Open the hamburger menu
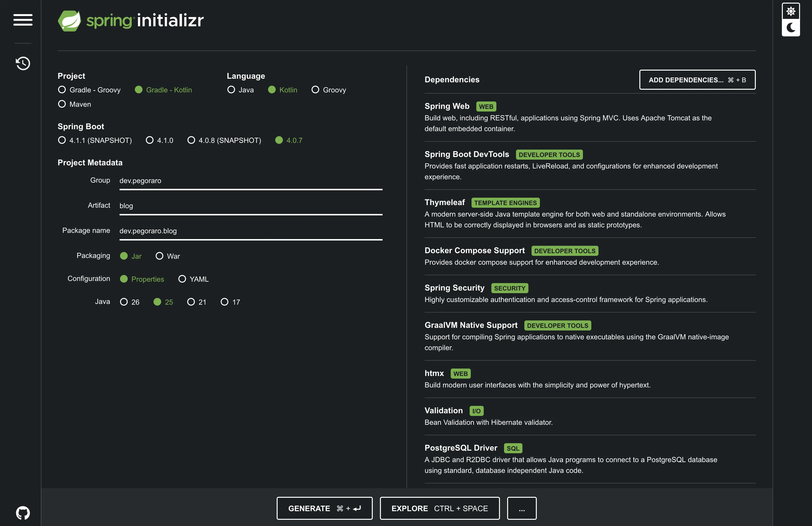 [x=23, y=20]
